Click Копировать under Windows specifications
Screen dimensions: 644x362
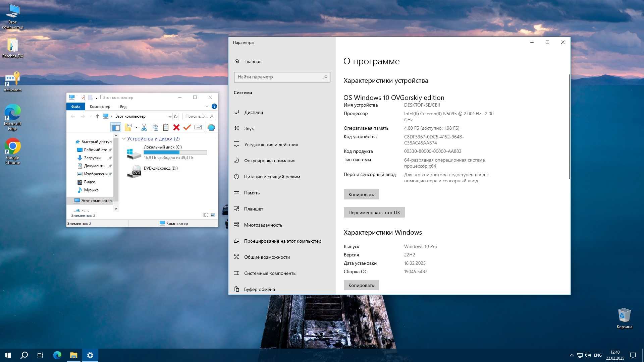pos(361,285)
